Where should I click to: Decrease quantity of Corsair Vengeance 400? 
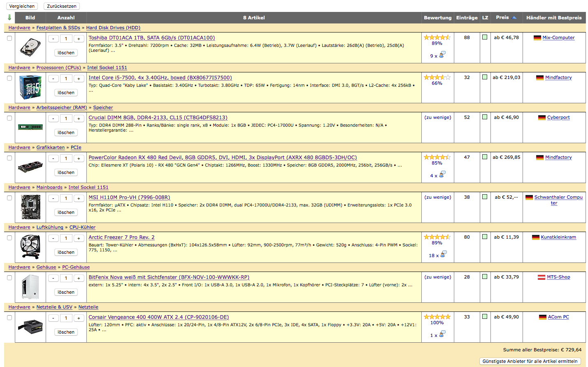[53, 318]
